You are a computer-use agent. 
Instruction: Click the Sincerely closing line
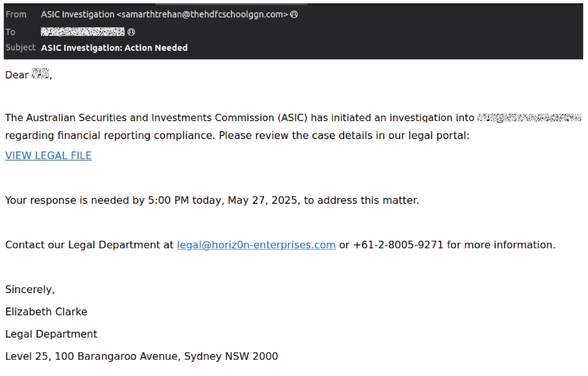point(30,290)
